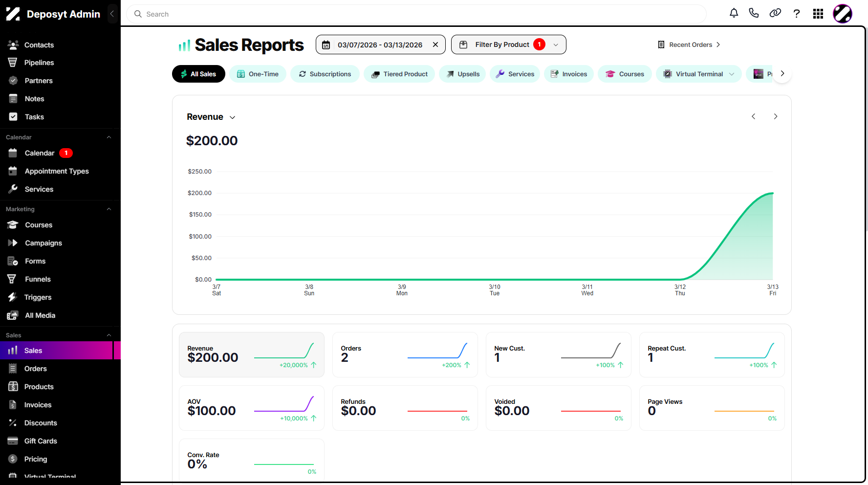
Task: Open the user profile avatar
Action: coord(843,14)
